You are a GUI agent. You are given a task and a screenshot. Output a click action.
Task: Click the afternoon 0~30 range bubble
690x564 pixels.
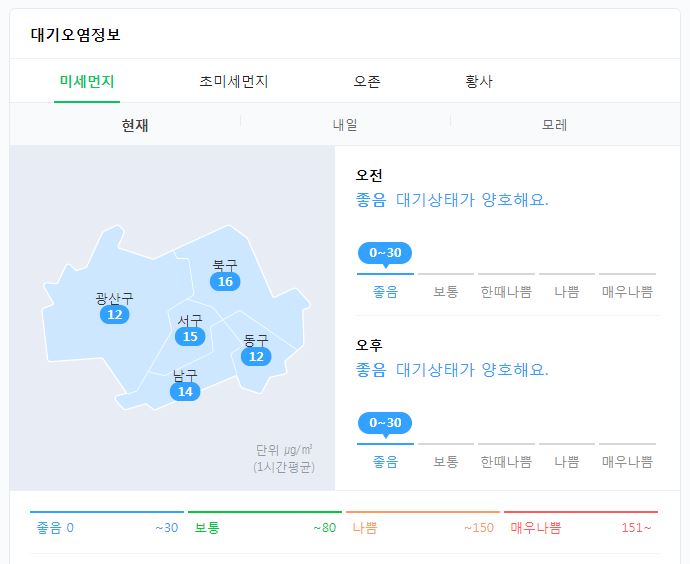pyautogui.click(x=385, y=423)
